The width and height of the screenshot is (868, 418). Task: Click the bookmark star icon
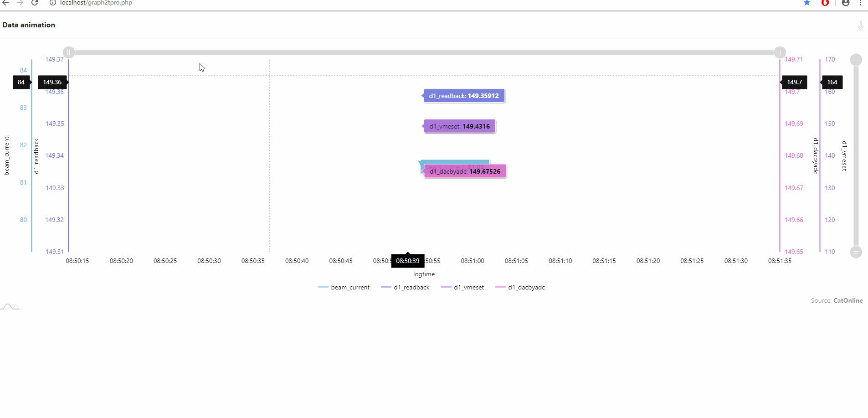click(x=806, y=3)
